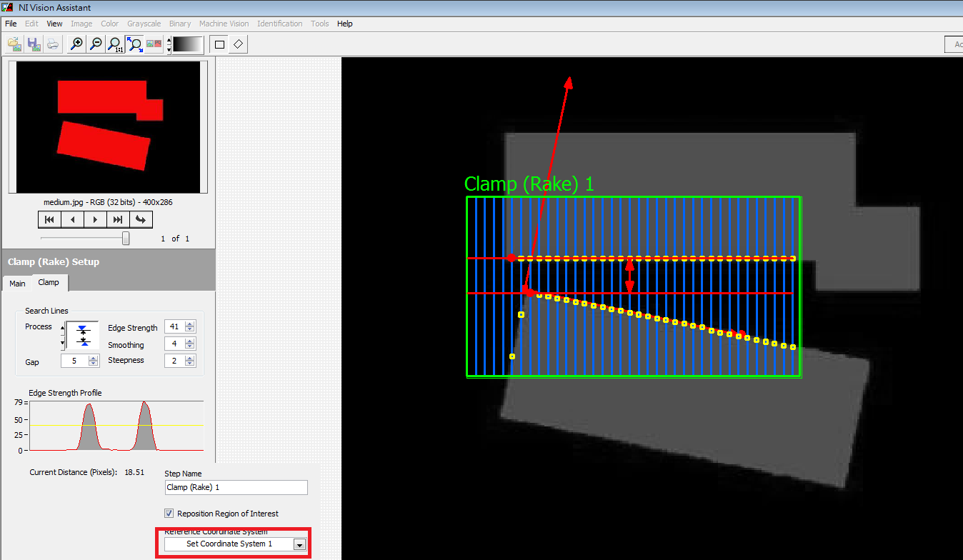Image resolution: width=963 pixels, height=560 pixels.
Task: Step the palette selector up arrow
Action: [x=169, y=40]
